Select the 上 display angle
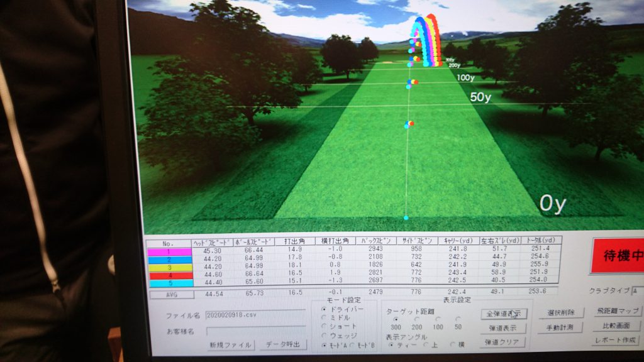The width and height of the screenshot is (644, 362). (426, 345)
